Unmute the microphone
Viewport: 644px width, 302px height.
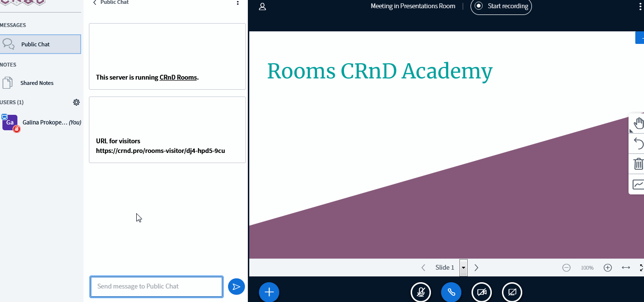(x=421, y=292)
